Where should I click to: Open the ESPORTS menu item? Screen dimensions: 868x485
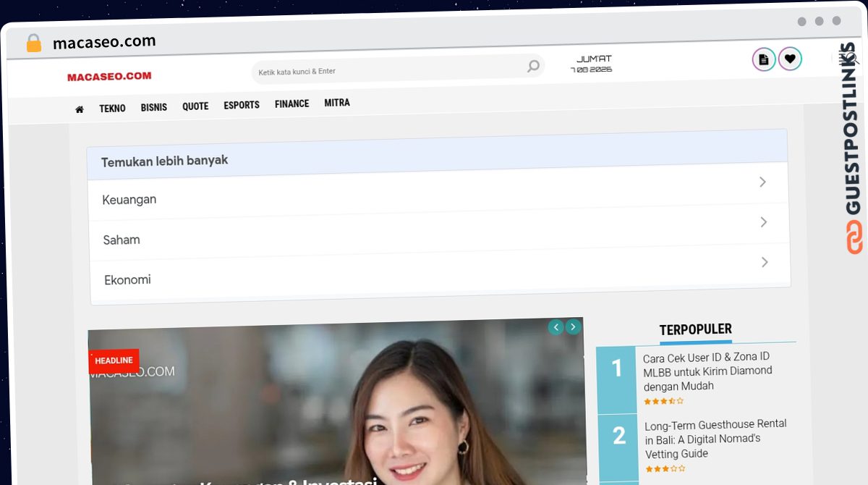tap(242, 105)
